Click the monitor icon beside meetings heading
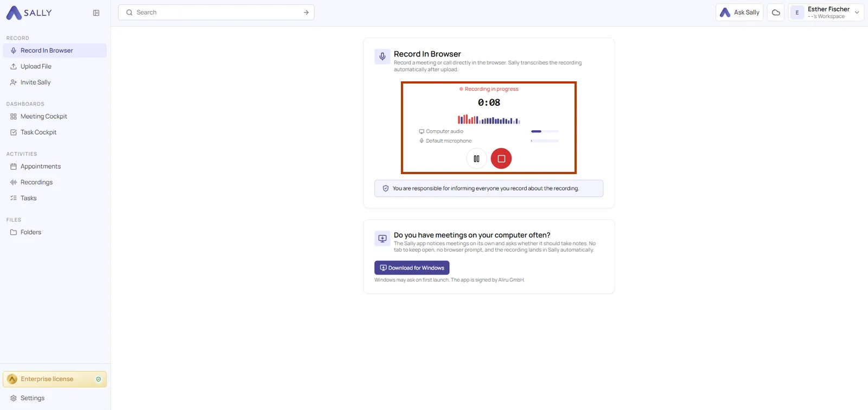868x410 pixels. click(382, 239)
